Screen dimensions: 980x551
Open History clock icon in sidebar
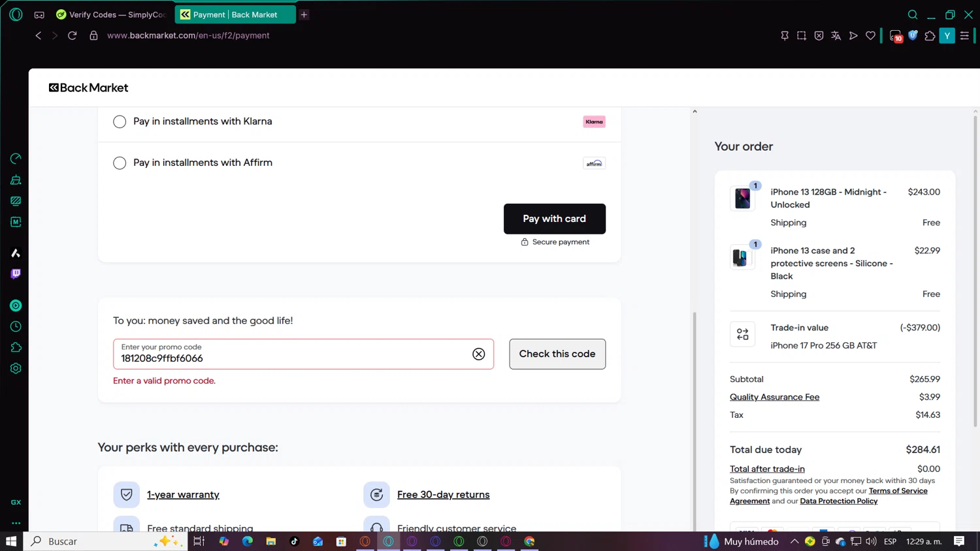click(x=16, y=326)
